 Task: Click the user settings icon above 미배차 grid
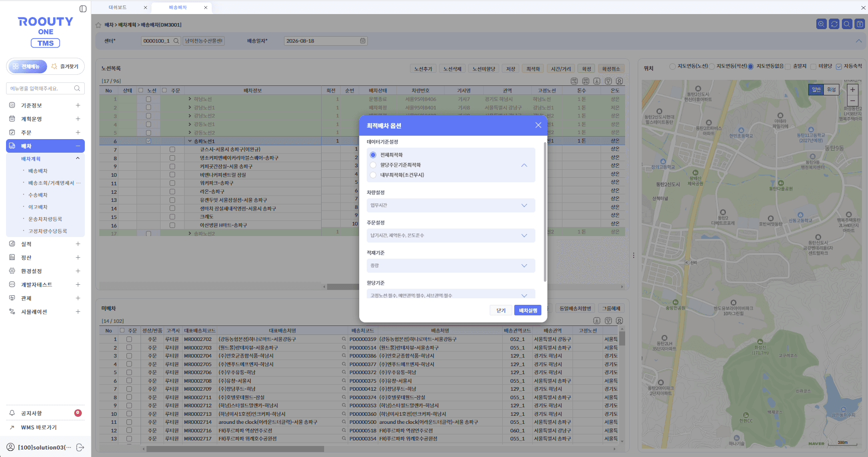(620, 320)
